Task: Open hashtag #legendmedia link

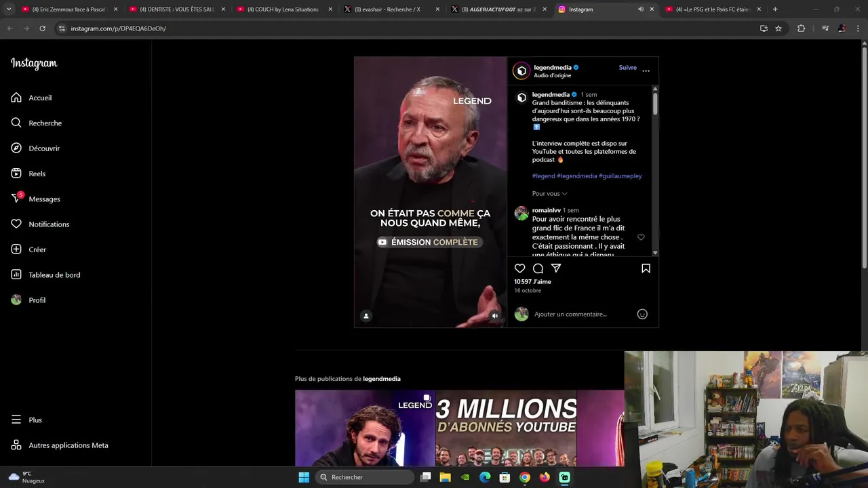Action: pyautogui.click(x=577, y=176)
